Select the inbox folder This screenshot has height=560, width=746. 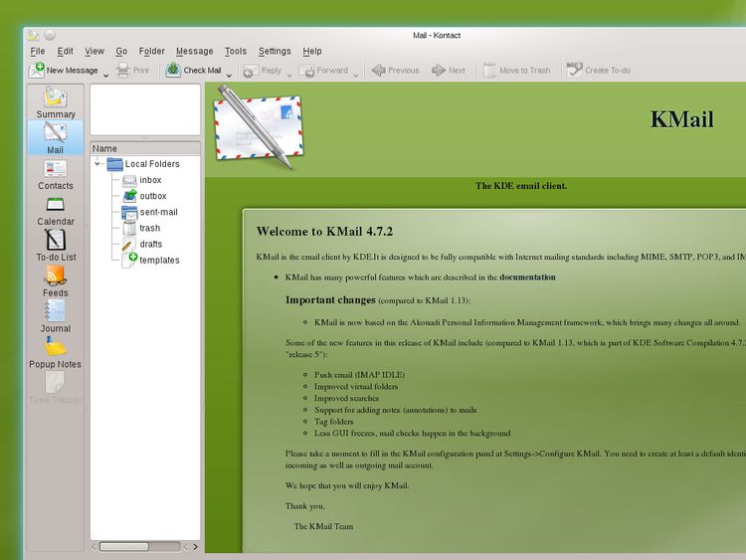click(149, 180)
